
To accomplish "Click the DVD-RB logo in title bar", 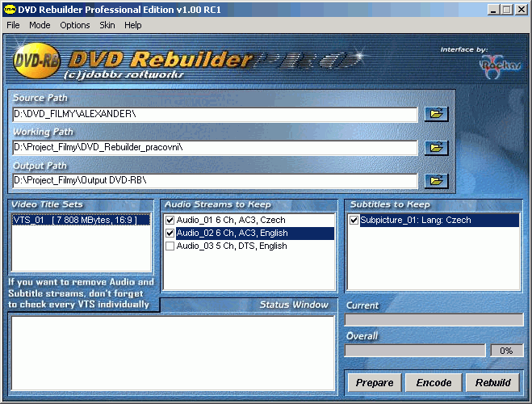I will pyautogui.click(x=10, y=10).
